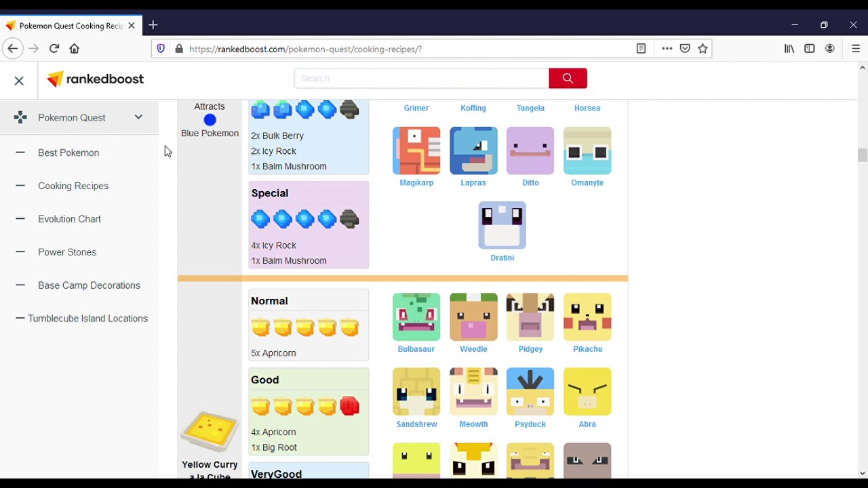Click '5x Apricorn' ingredient text
The height and width of the screenshot is (488, 868).
(273, 354)
